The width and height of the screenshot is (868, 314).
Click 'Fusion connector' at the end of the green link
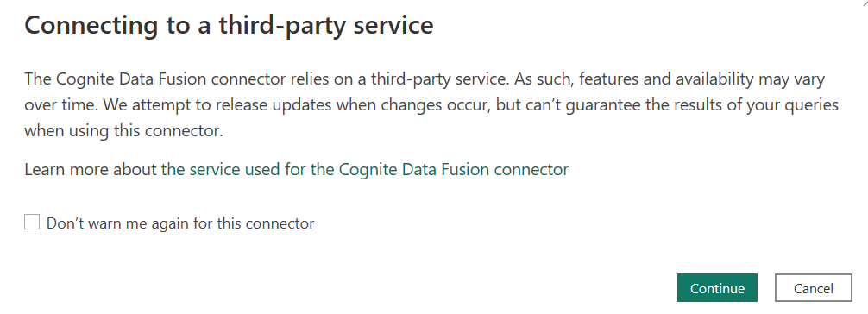506,169
